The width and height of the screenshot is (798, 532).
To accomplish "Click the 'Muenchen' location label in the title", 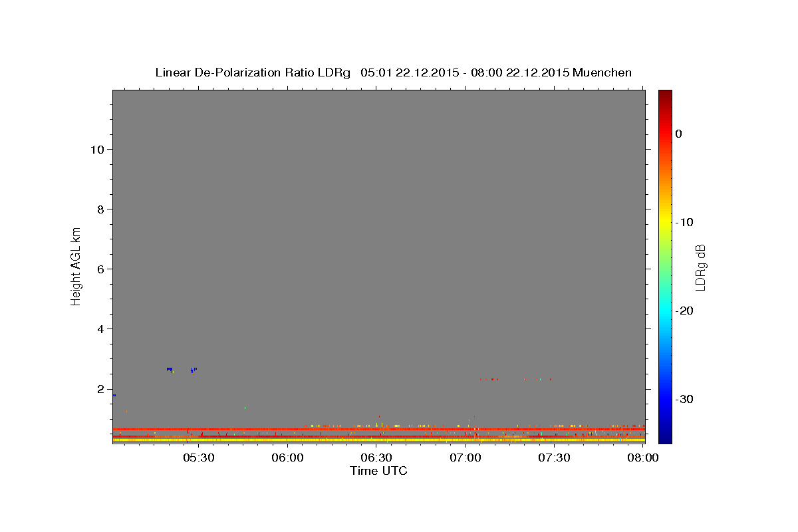I will click(x=602, y=72).
